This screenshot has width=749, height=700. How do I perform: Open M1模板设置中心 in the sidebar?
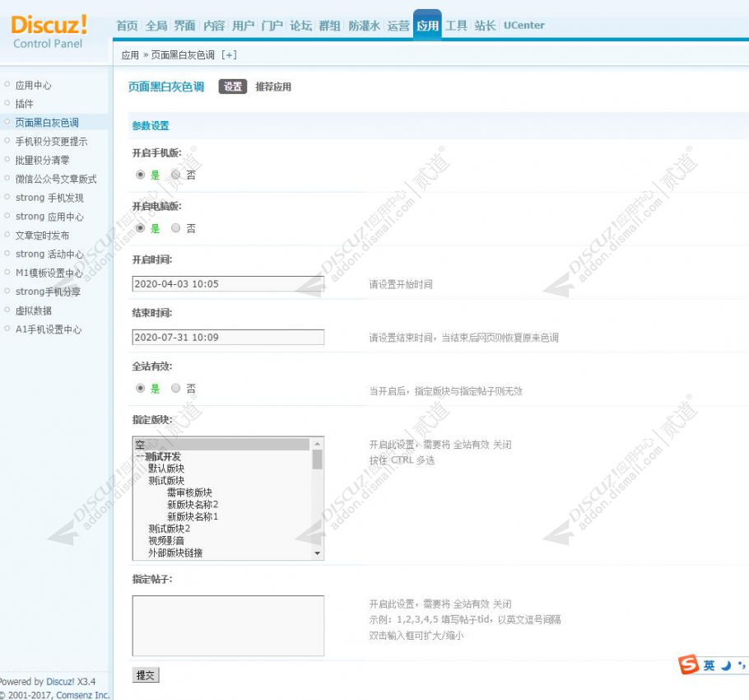49,273
